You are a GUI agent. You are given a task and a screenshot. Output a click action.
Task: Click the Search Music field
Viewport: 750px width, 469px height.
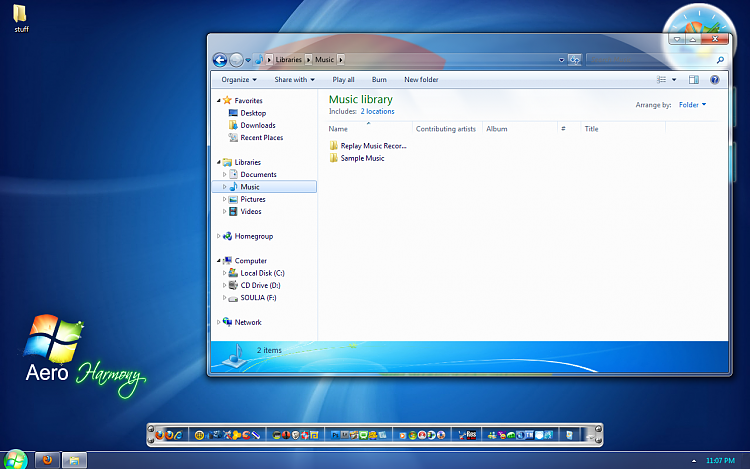tap(651, 60)
